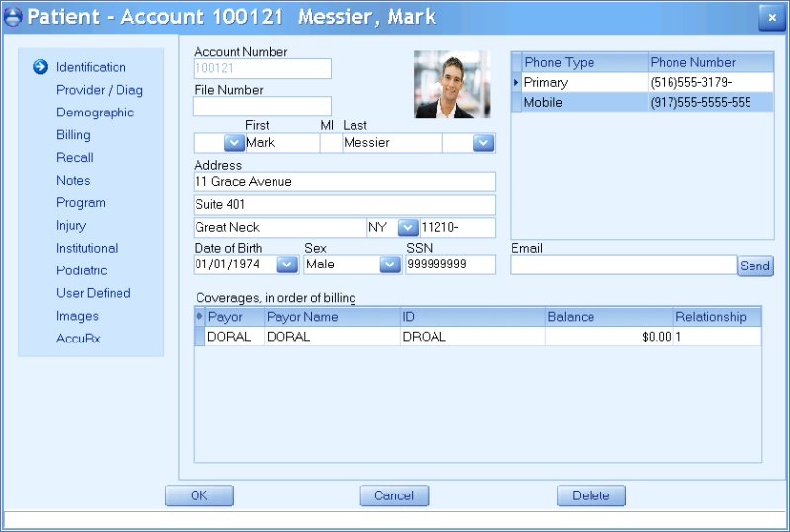Switch to the Billing section
This screenshot has height=532, width=790.
73,135
